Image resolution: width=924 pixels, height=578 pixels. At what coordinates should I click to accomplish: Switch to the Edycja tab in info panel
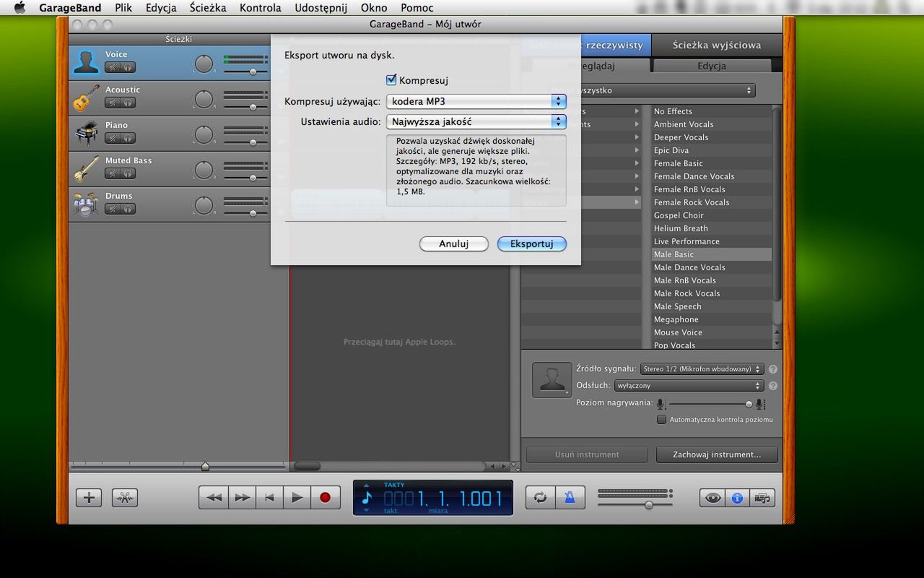(x=712, y=66)
